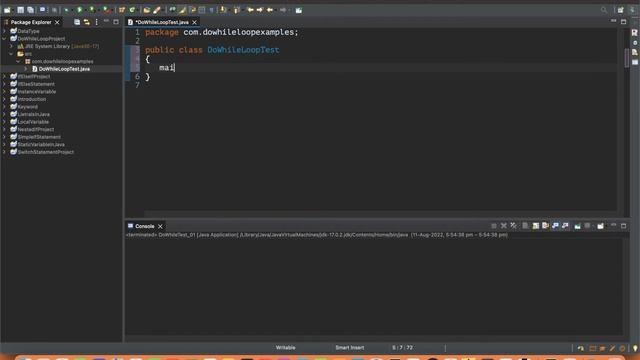Click Remove All Terminated Launches in Console
Screen dimensions: 640x360
[513, 226]
